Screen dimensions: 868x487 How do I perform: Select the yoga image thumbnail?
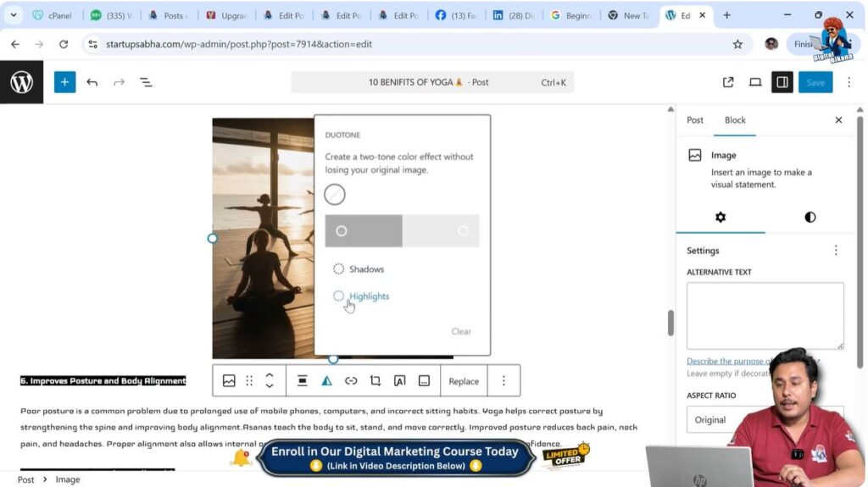pyautogui.click(x=263, y=238)
